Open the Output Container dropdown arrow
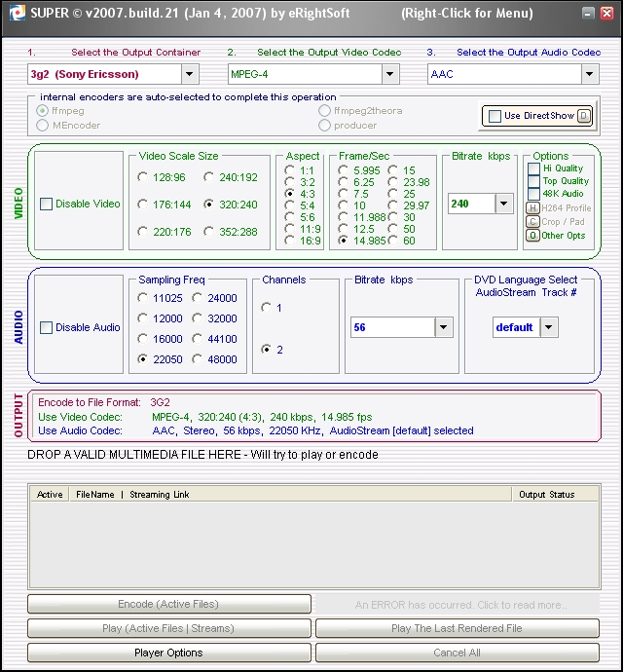 click(x=190, y=74)
